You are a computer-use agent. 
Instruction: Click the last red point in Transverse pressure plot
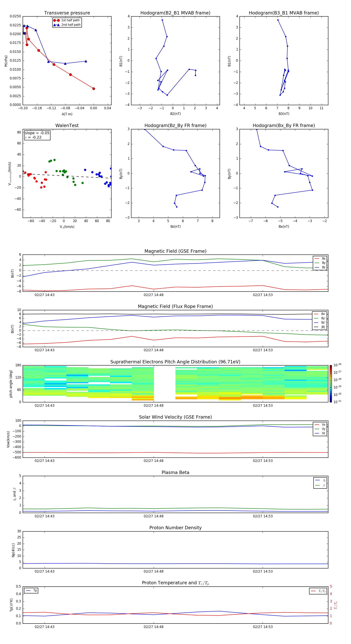[x=94, y=89]
